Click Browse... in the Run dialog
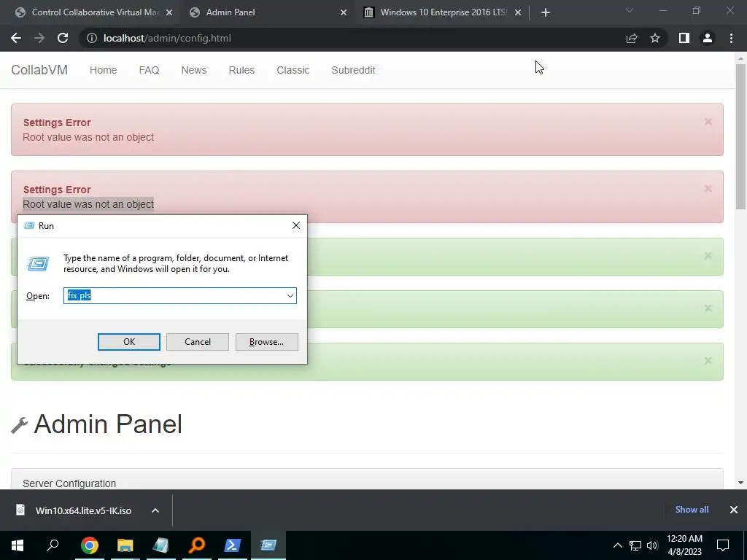This screenshot has width=747, height=560. (267, 342)
